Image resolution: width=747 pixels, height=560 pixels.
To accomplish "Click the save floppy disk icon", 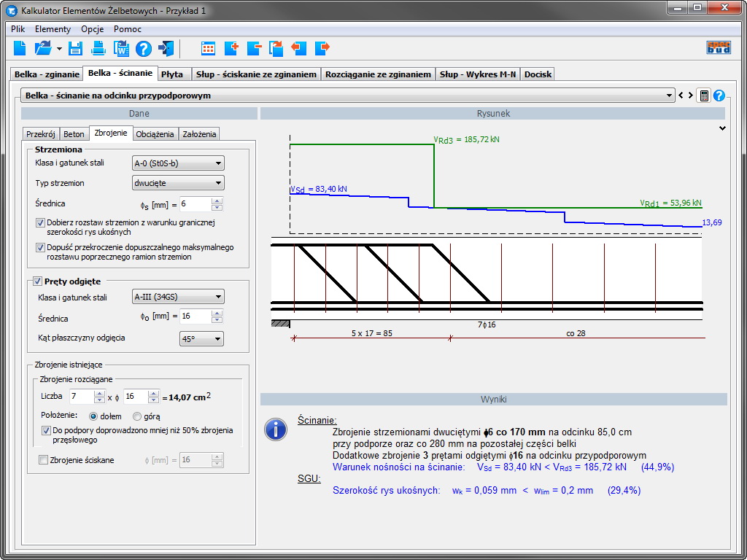I will tap(74, 49).
